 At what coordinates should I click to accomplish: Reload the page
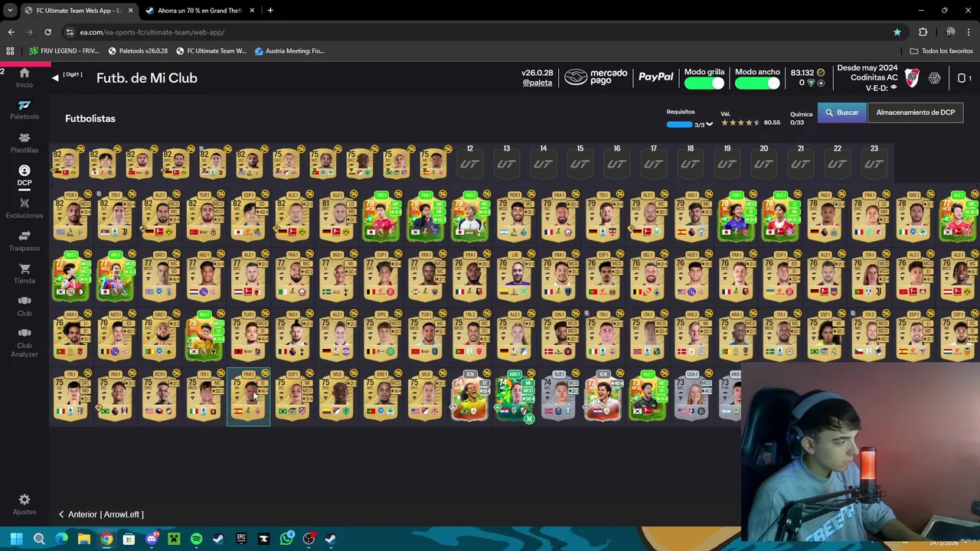pos(47,32)
